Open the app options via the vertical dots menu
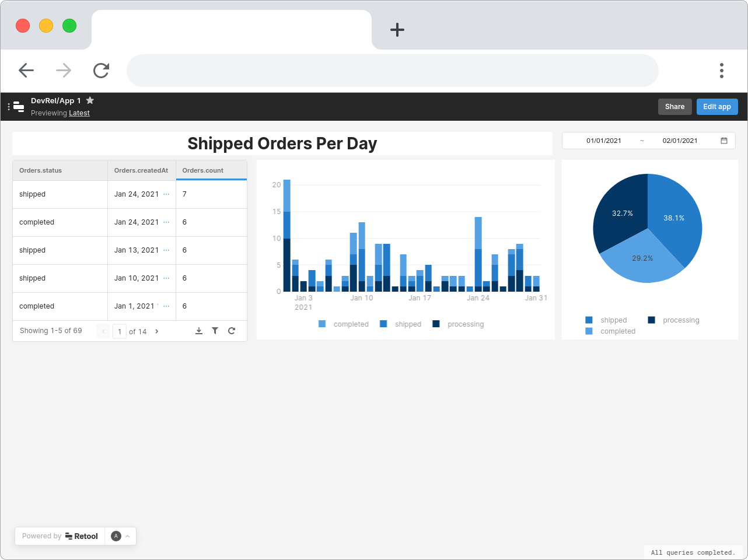 click(x=8, y=106)
